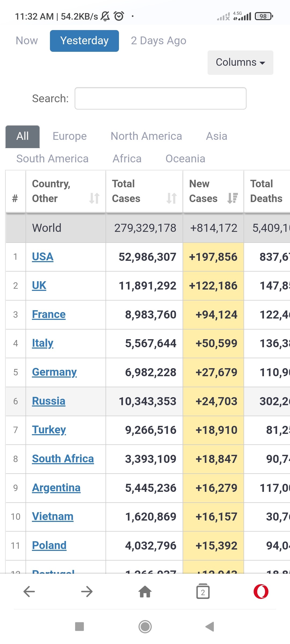Open the Columns dropdown
This screenshot has width=290, height=644.
[240, 63]
